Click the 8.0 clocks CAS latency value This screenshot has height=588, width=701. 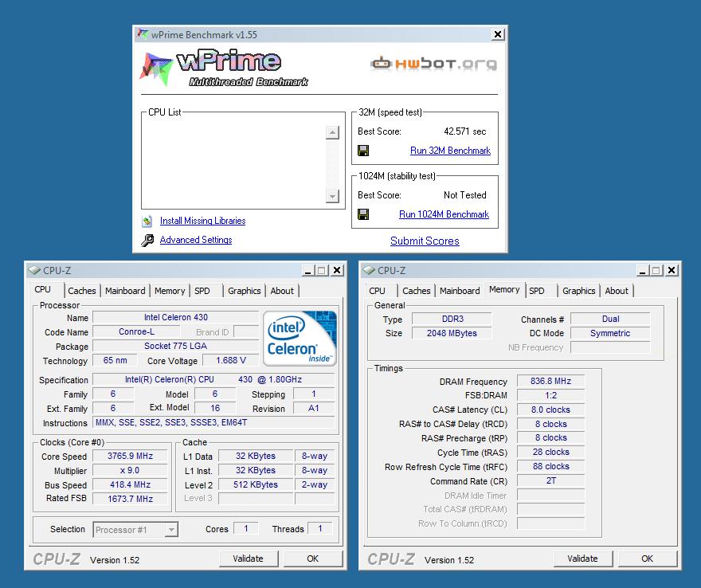click(550, 410)
